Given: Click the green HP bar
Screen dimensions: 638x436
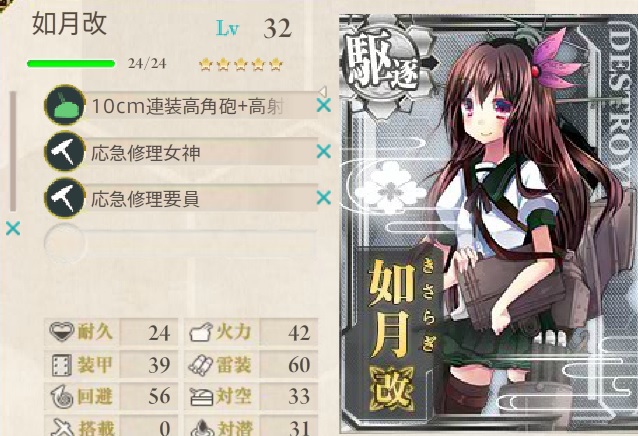Looking at the screenshot, I should pyautogui.click(x=71, y=63).
